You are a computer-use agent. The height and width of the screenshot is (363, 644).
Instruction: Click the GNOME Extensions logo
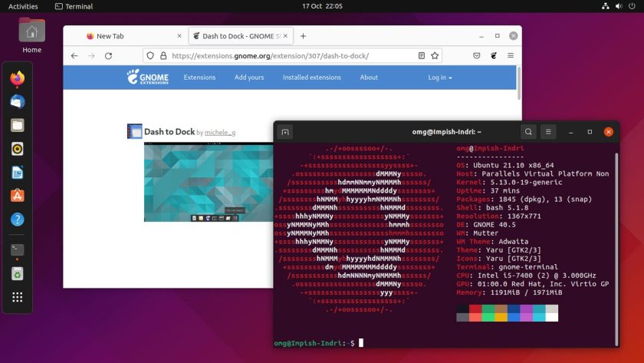click(x=148, y=78)
